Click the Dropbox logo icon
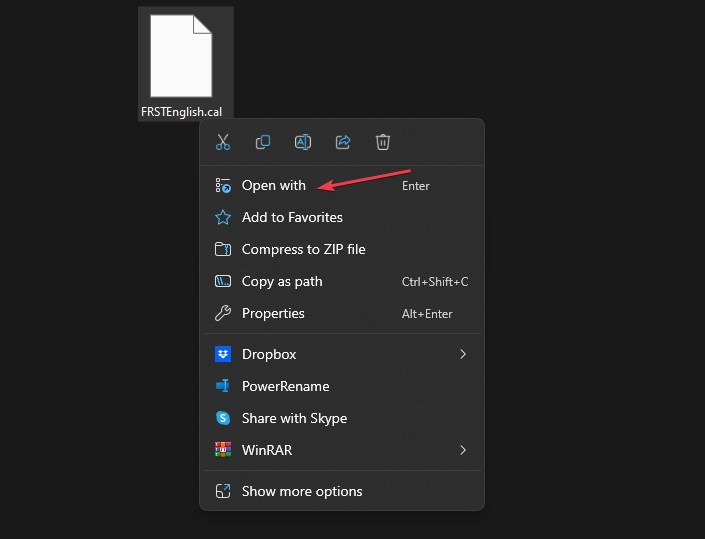This screenshot has width=705, height=539. (223, 354)
